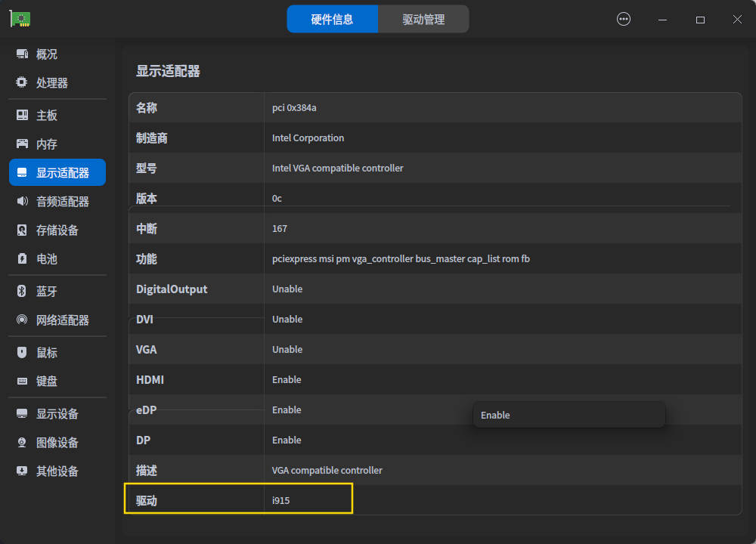The height and width of the screenshot is (544, 756).
Task: Click the Device Manager app logo icon
Action: click(20, 19)
